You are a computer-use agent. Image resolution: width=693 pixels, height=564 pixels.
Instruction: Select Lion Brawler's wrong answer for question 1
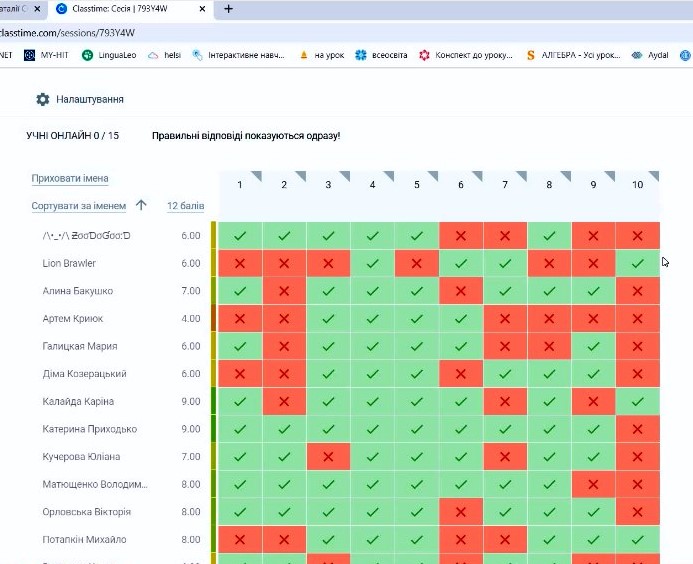[x=240, y=263]
